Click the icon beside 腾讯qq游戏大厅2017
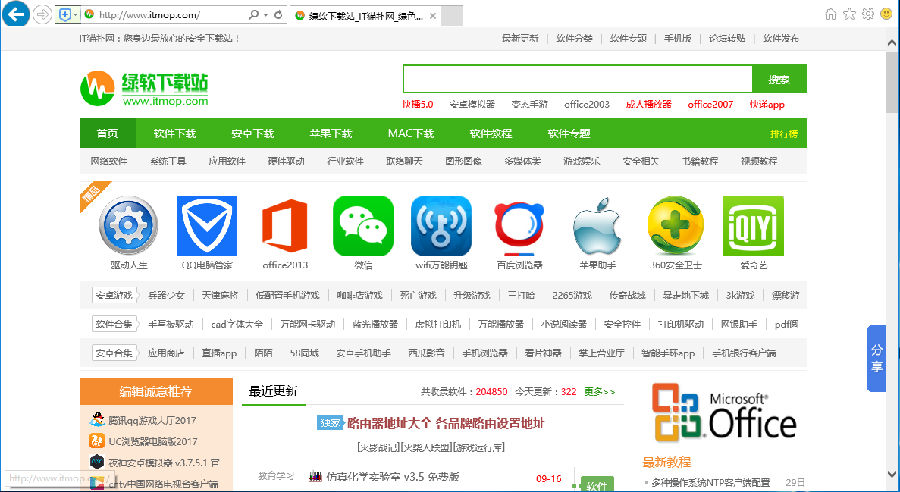This screenshot has width=900, height=492. 97,420
